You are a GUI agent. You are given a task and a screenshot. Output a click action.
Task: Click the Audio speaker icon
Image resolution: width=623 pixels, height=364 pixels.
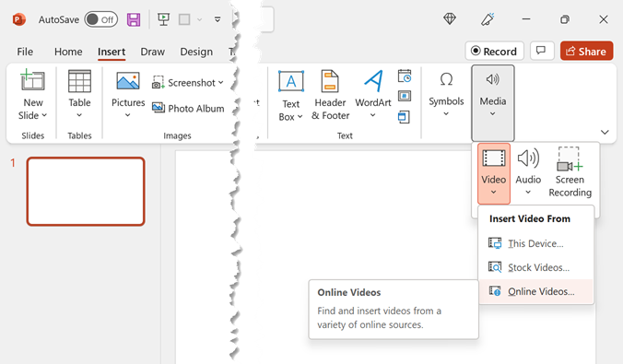click(528, 159)
